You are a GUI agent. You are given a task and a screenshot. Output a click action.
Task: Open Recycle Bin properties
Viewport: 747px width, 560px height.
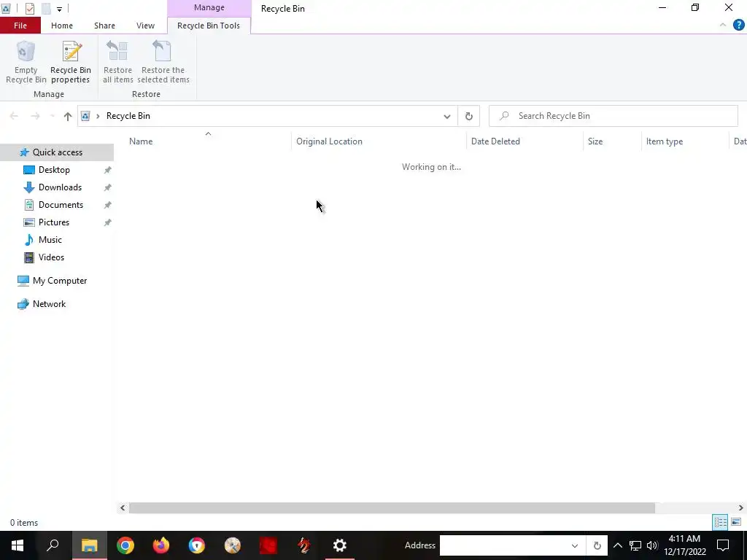[71, 63]
